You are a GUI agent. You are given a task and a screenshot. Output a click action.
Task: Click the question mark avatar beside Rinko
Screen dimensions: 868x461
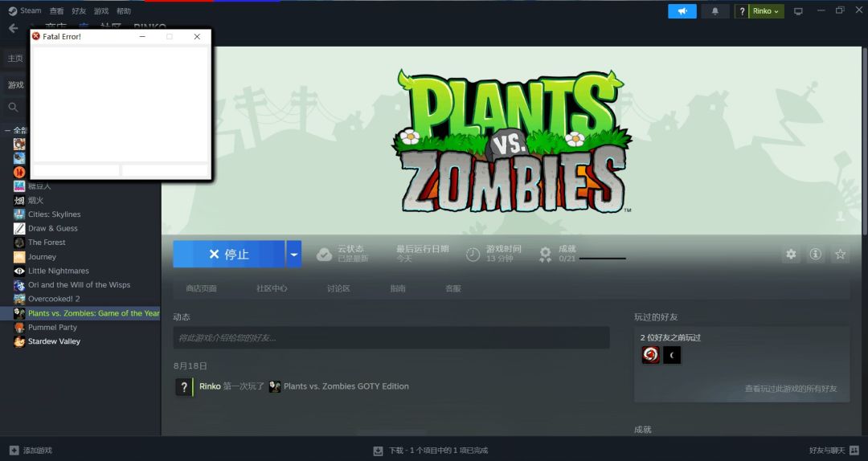tap(742, 11)
